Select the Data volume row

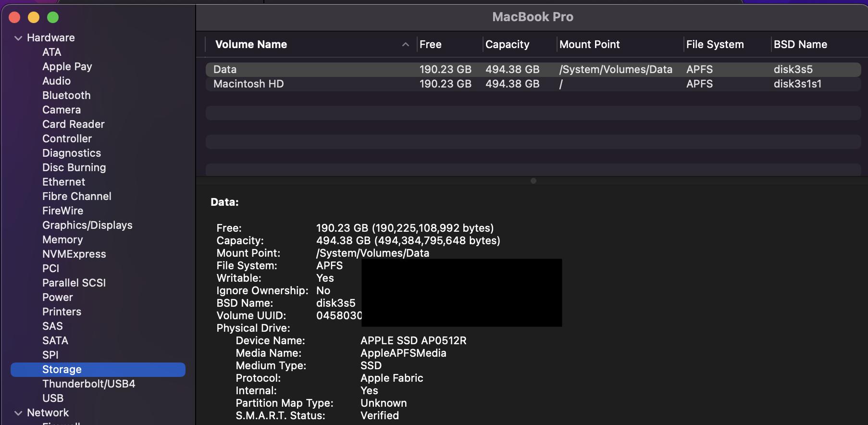click(x=225, y=70)
